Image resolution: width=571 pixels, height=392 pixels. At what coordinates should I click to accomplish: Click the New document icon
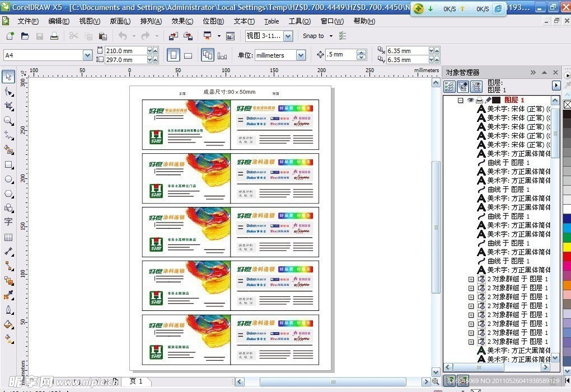10,36
